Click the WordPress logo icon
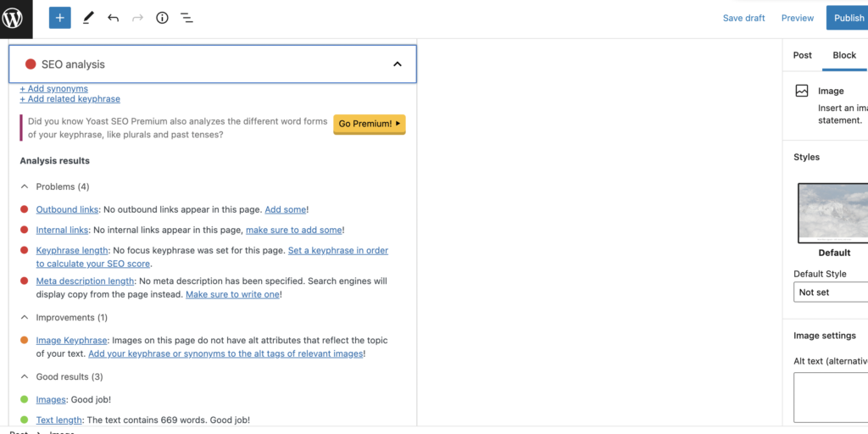Image resolution: width=868 pixels, height=434 pixels. click(14, 18)
